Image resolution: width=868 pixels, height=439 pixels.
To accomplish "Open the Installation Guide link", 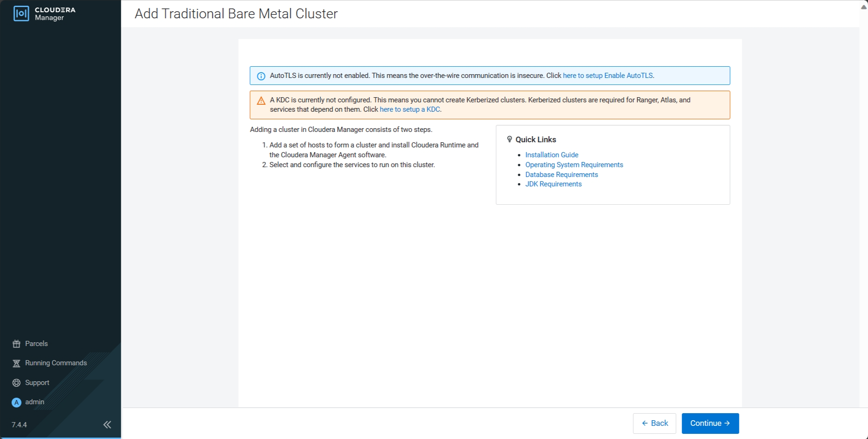I will 551,155.
